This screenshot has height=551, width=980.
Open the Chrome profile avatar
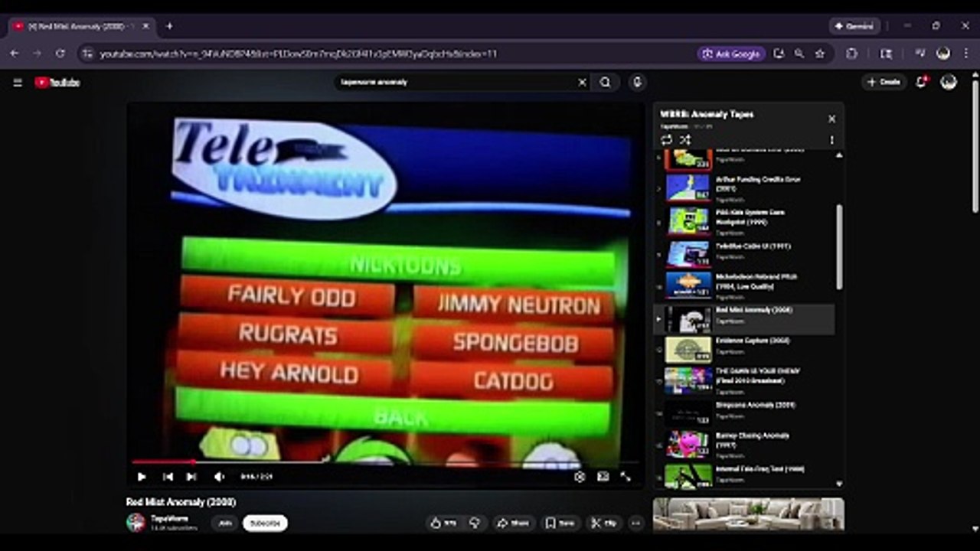[x=943, y=54]
